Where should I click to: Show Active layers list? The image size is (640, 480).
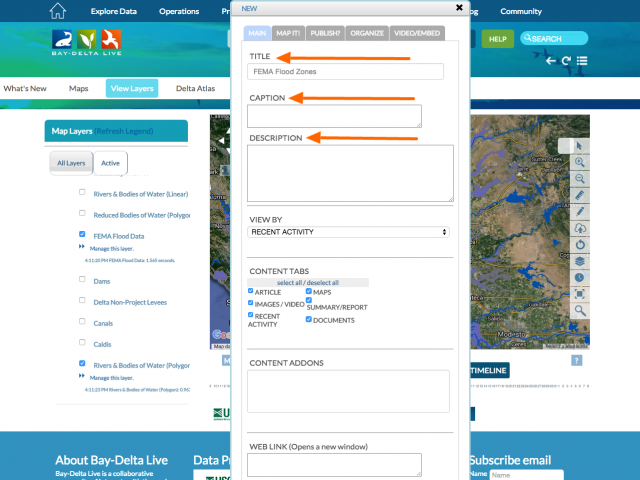pyautogui.click(x=110, y=163)
